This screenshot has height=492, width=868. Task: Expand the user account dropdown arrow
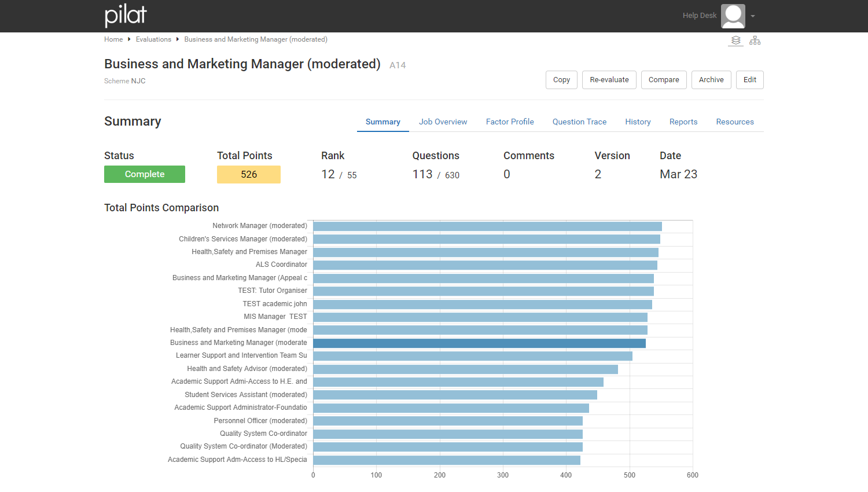(753, 16)
